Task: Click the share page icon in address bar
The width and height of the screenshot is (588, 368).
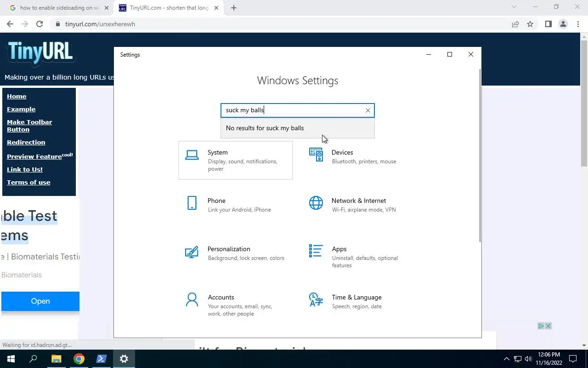Action: [515, 24]
